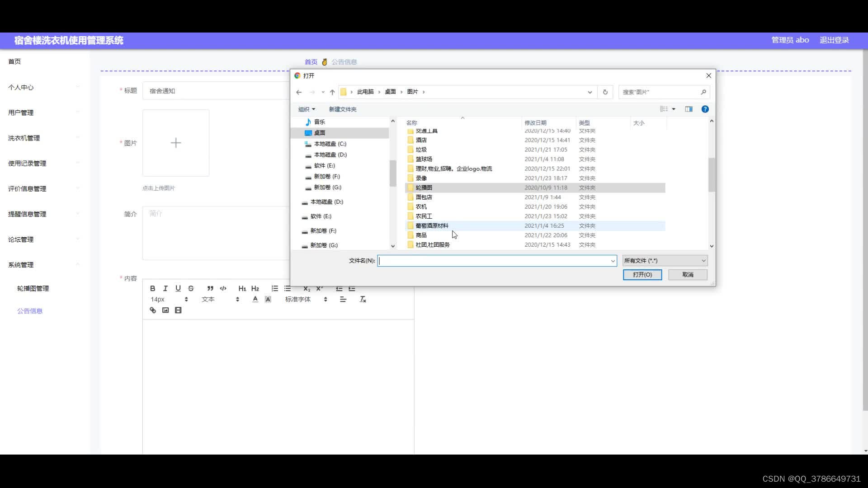Image resolution: width=868 pixels, height=488 pixels.
Task: Select the 酒店 folder
Action: [535, 140]
